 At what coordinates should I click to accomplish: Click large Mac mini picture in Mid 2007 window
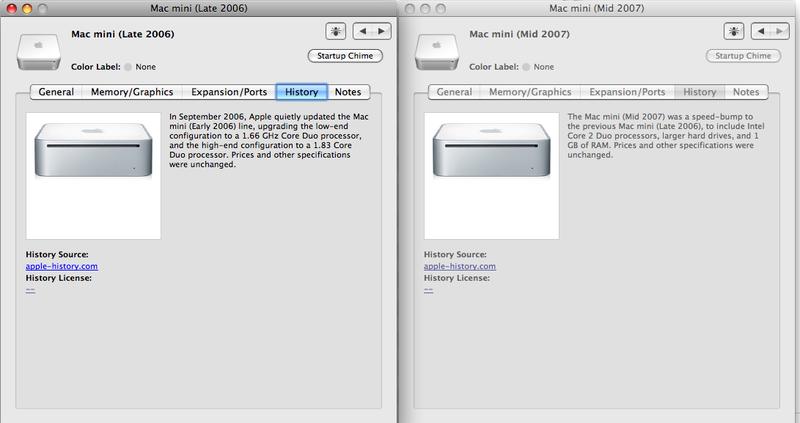point(491,176)
